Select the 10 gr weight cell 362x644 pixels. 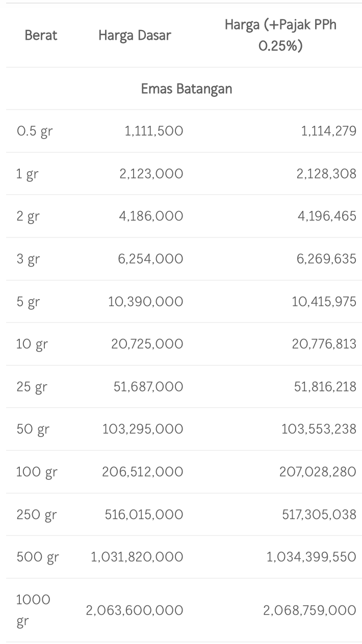tap(32, 344)
